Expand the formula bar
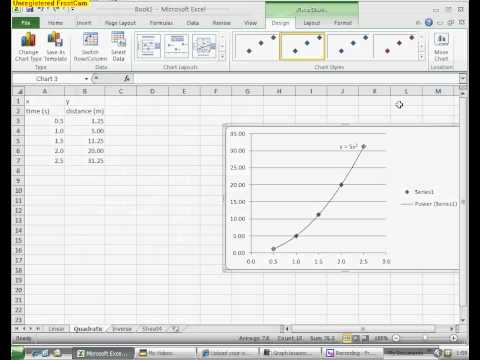The width and height of the screenshot is (480, 360). tap(463, 79)
